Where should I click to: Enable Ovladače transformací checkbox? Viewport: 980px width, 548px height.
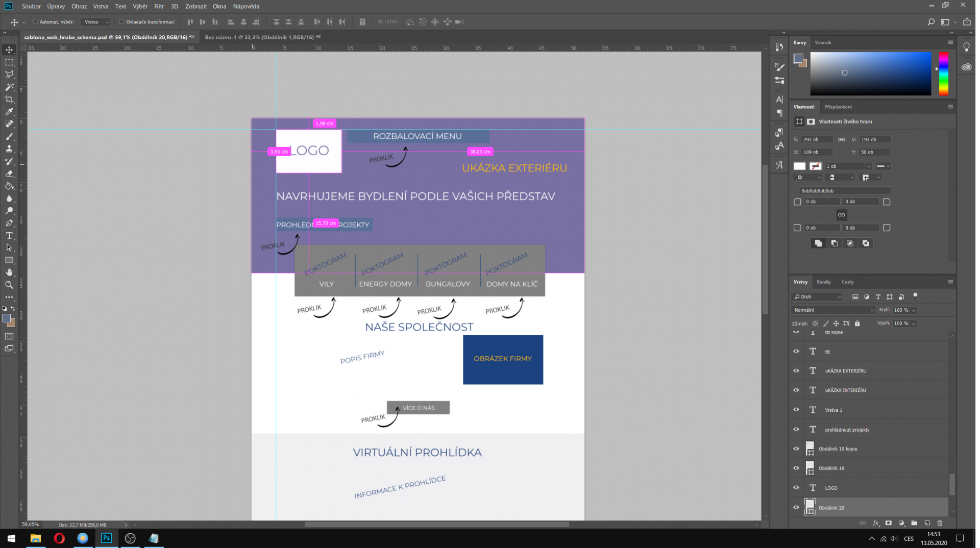pos(121,22)
